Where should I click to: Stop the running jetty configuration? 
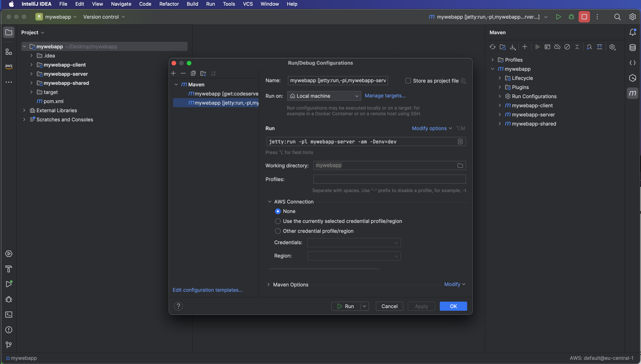(584, 17)
